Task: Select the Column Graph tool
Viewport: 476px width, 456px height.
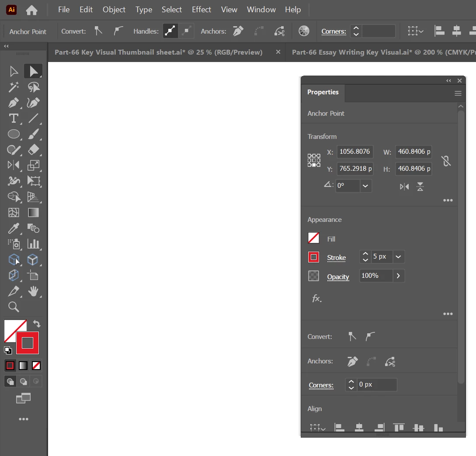Action: pyautogui.click(x=33, y=244)
